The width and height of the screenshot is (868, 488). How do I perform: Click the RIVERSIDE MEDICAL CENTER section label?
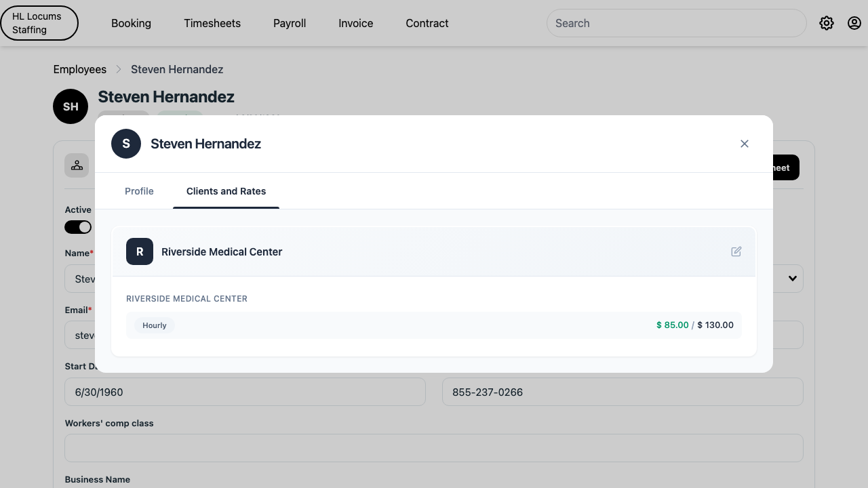pos(186,299)
